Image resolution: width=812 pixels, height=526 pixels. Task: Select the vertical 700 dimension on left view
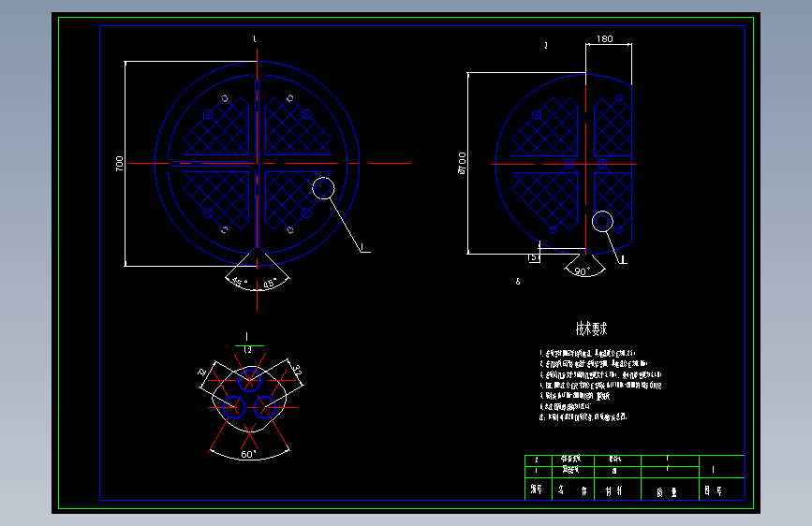click(x=120, y=164)
